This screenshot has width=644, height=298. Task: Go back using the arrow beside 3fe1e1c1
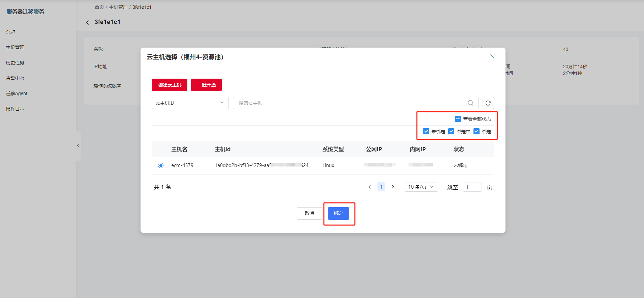click(88, 22)
